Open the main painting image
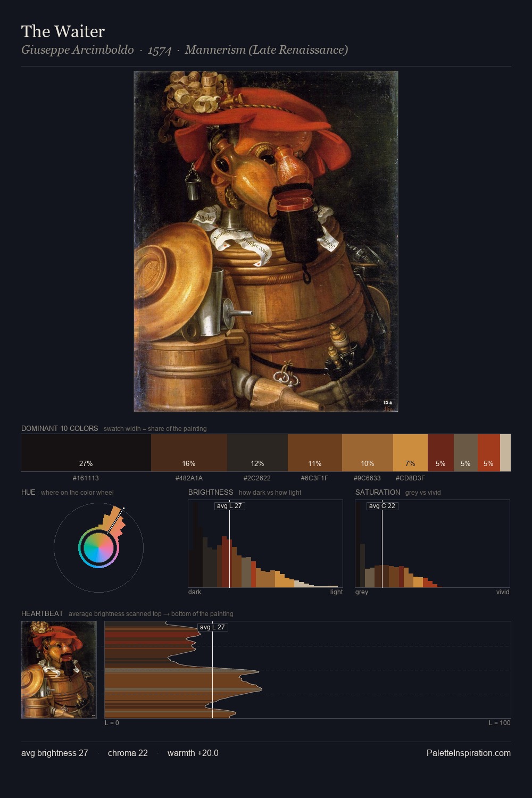This screenshot has height=798, width=532. (266, 242)
